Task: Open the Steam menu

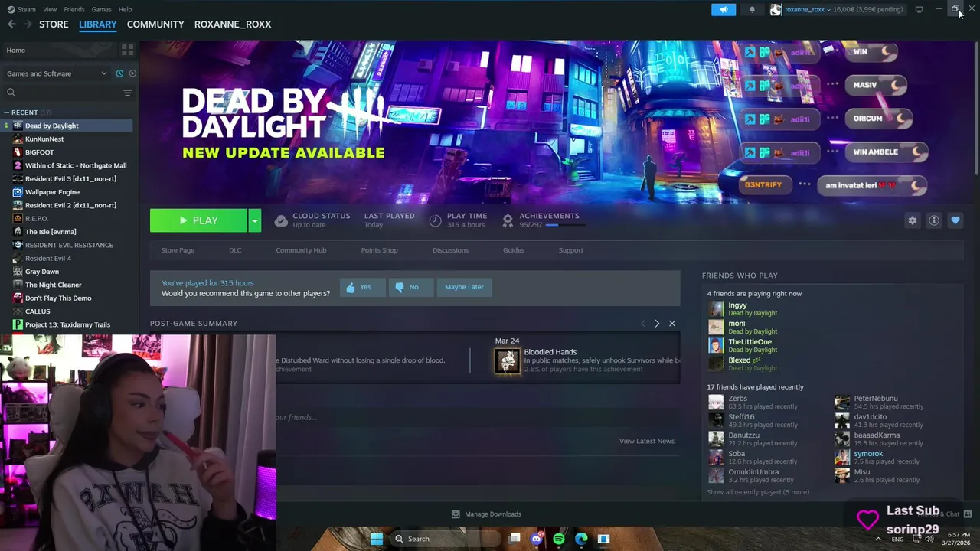Action: 27,9
